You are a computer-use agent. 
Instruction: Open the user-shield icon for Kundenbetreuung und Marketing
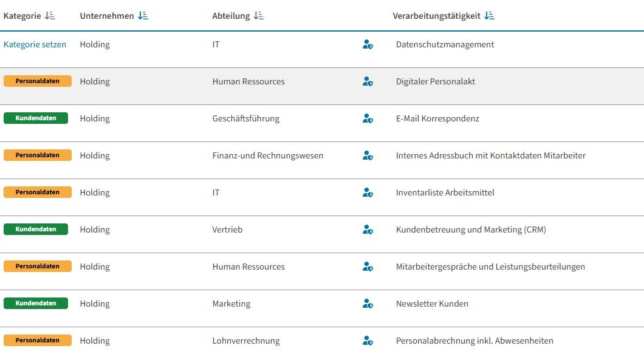point(367,229)
